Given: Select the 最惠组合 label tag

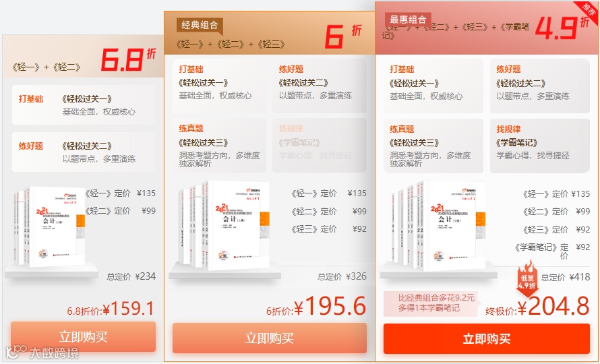Looking at the screenshot, I should [408, 20].
